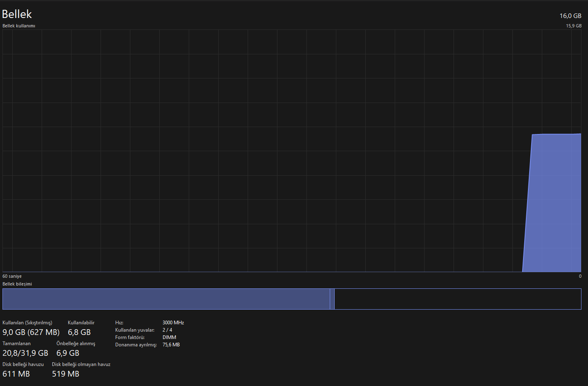Click the "519 MB" non-paged pool value
Image resolution: width=588 pixels, height=386 pixels.
click(x=65, y=374)
